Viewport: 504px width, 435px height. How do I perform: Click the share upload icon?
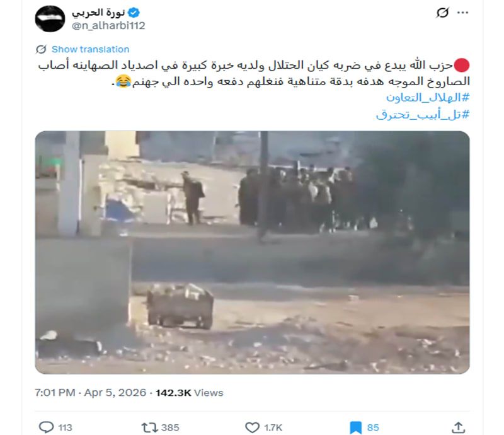459,427
